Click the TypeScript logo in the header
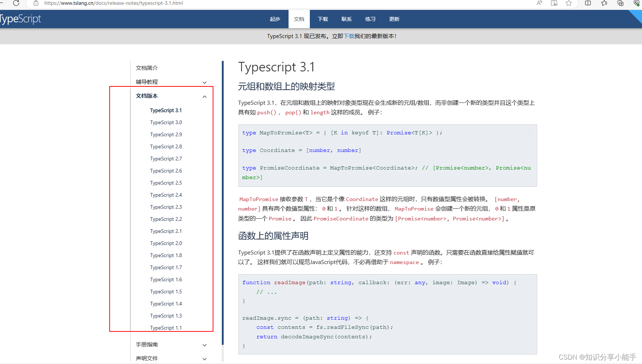642x364 pixels. [21, 19]
